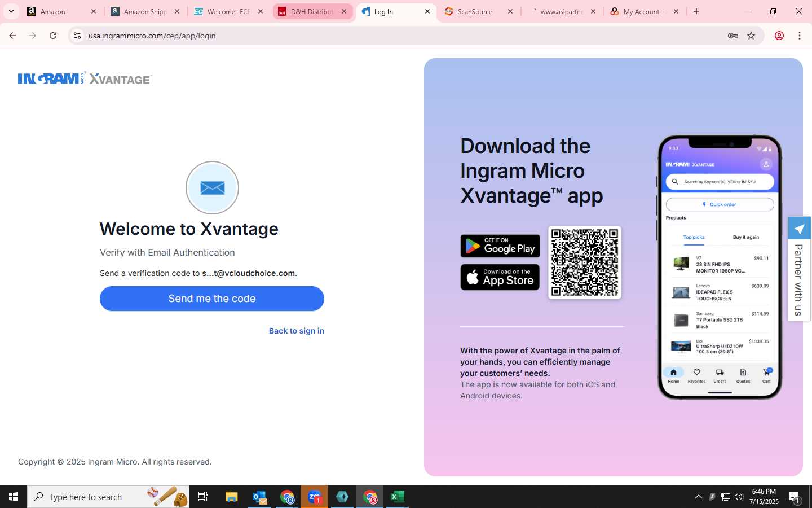812x508 pixels.
Task: Open the taskbar clock and date
Action: tap(764, 497)
